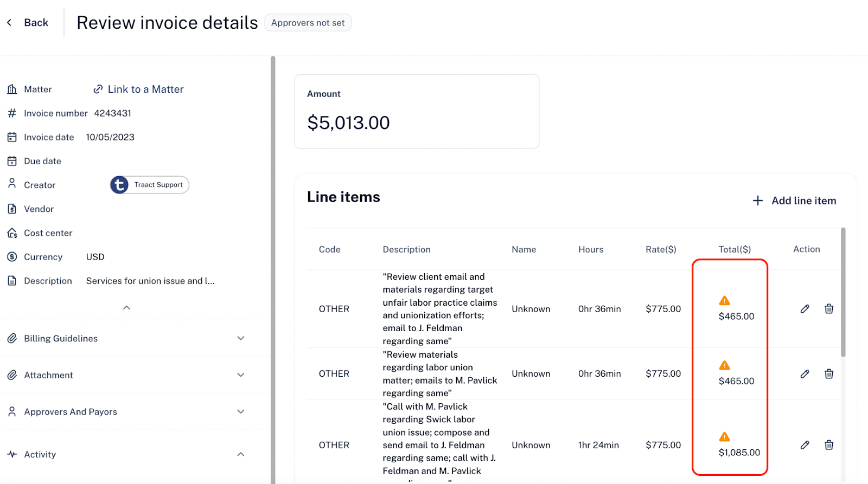Image resolution: width=868 pixels, height=484 pixels.
Task: Delete the second 0hr 36min line item
Action: tap(829, 374)
